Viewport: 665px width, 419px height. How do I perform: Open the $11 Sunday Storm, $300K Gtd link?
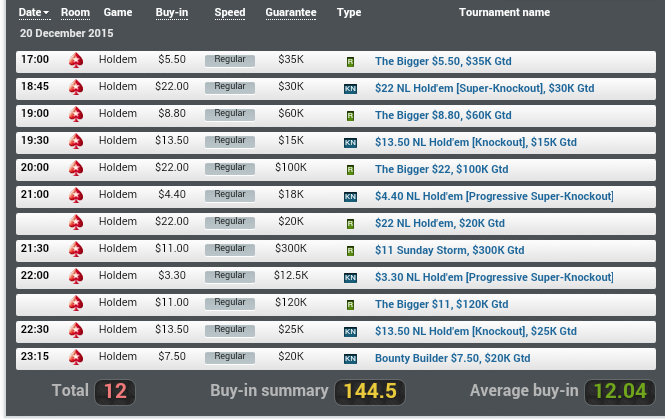(x=450, y=250)
